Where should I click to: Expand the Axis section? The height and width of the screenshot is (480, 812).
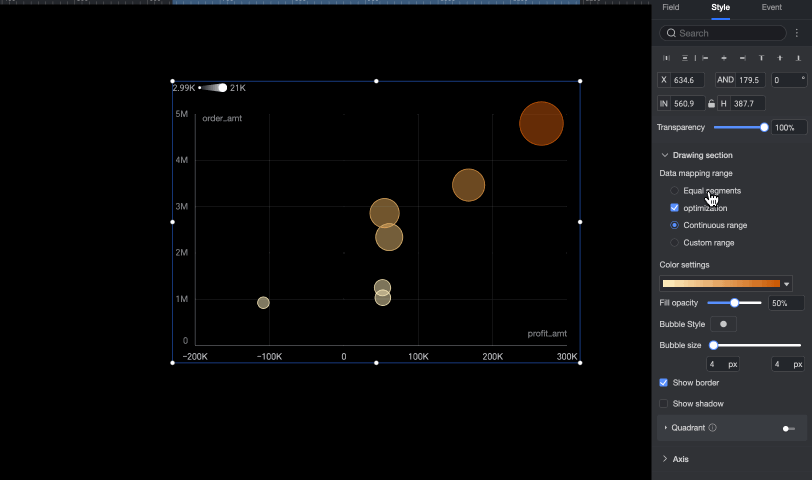coord(665,459)
